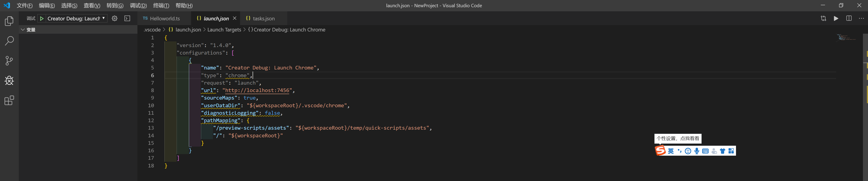Collapse the 变量 variables section

[x=23, y=30]
